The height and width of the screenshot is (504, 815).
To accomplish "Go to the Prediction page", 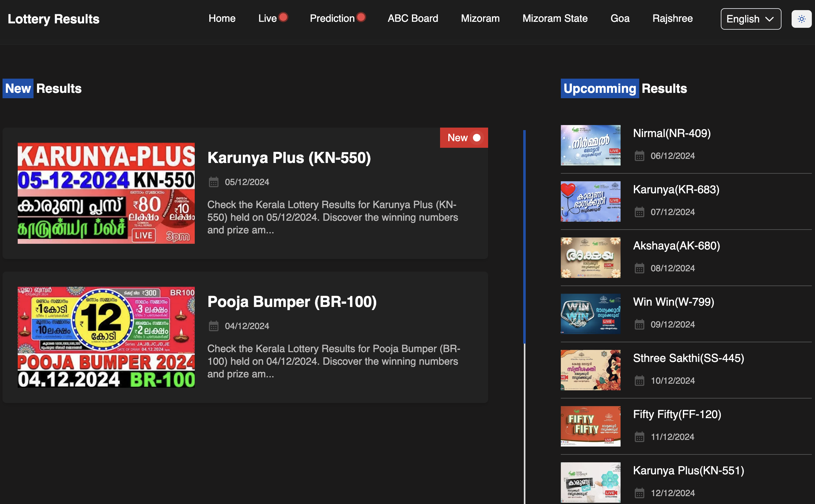I will pyautogui.click(x=332, y=18).
